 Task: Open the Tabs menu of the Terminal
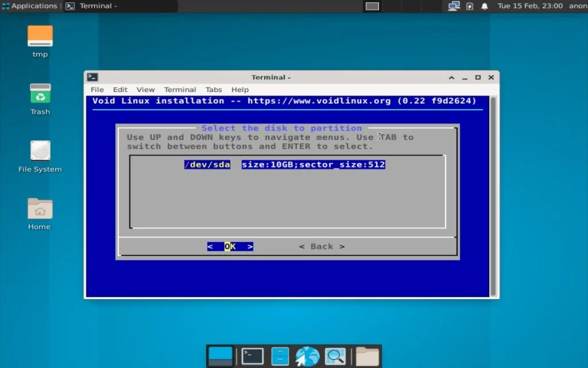pyautogui.click(x=214, y=90)
